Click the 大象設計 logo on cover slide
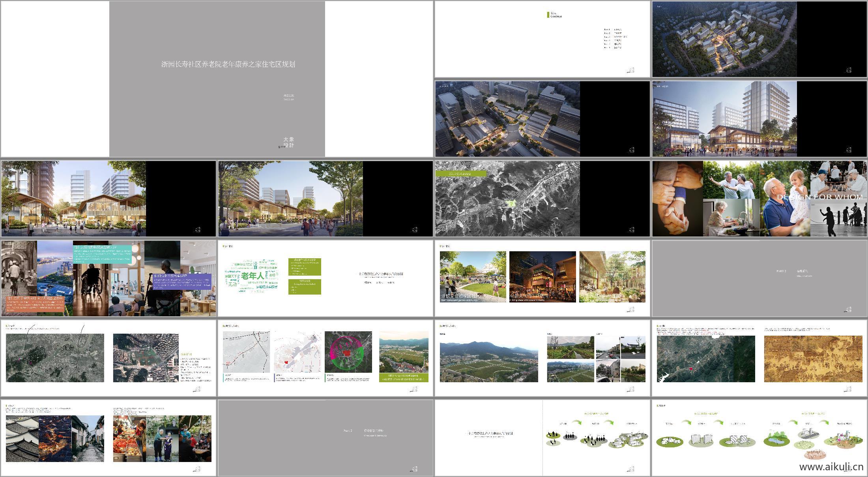Viewport: 868px width, 477px height. coord(288,142)
